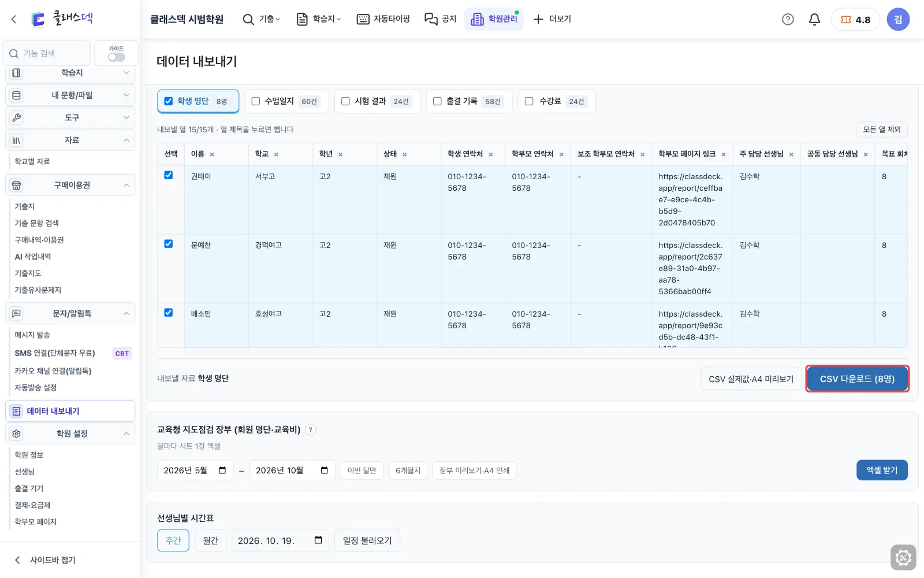Image resolution: width=924 pixels, height=578 pixels.
Task: Focus the 기능 검색 search field
Action: tap(47, 54)
